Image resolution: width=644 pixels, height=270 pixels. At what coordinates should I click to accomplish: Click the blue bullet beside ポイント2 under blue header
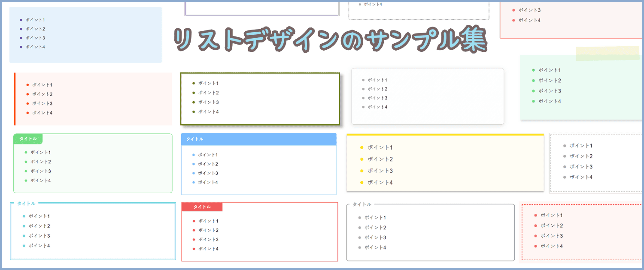194,164
